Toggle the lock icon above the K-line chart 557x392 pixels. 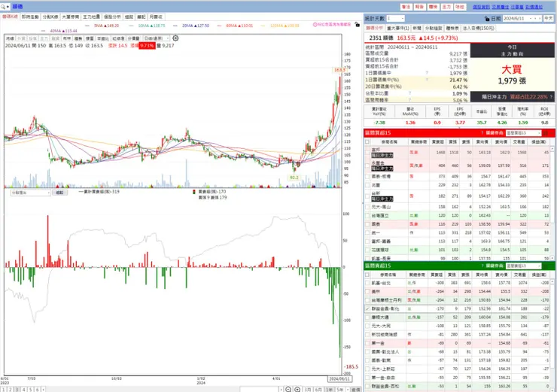[x=357, y=25]
